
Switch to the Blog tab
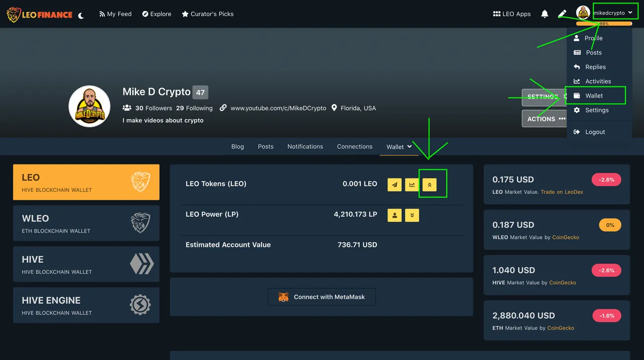237,146
